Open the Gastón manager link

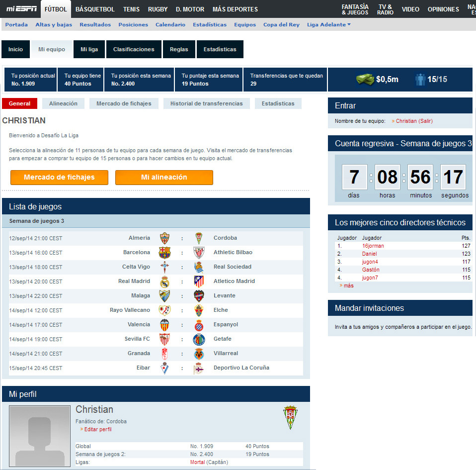(371, 270)
